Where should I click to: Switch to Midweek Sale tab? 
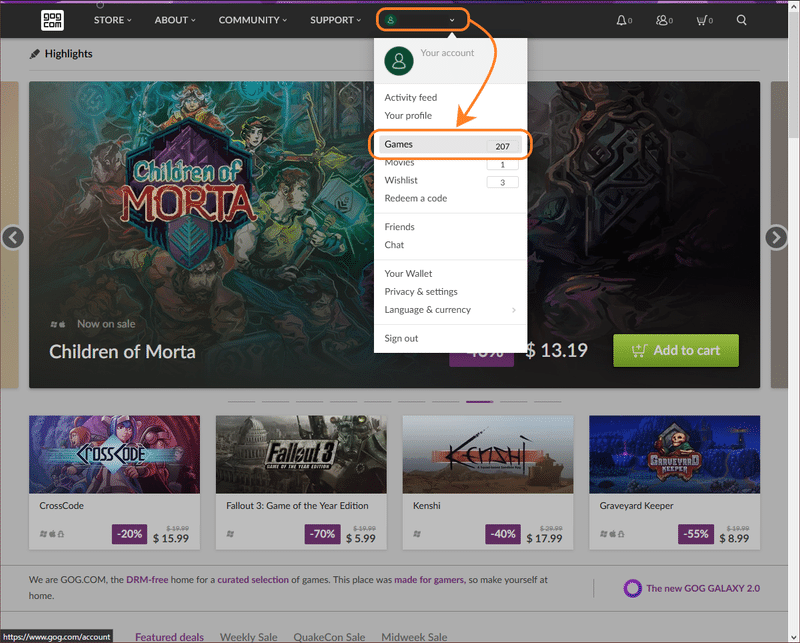tap(414, 636)
